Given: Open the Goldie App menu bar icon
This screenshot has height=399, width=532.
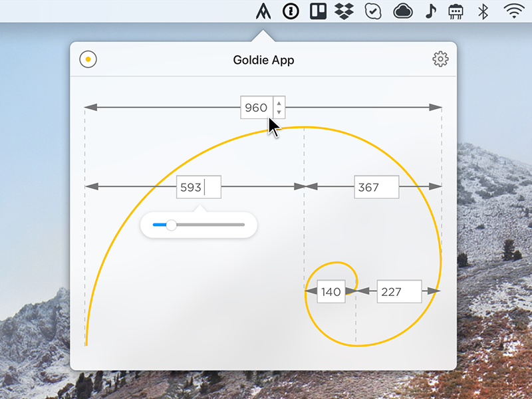Looking at the screenshot, I should tap(264, 11).
